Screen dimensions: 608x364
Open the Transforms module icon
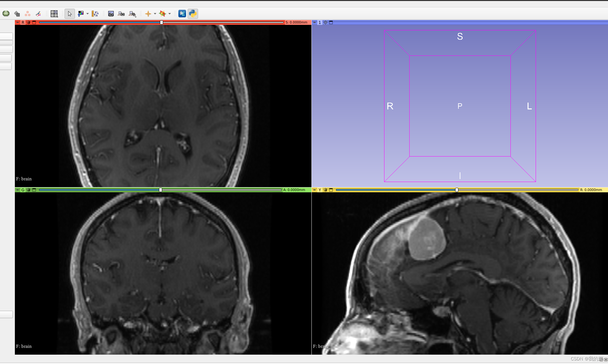pyautogui.click(x=17, y=14)
